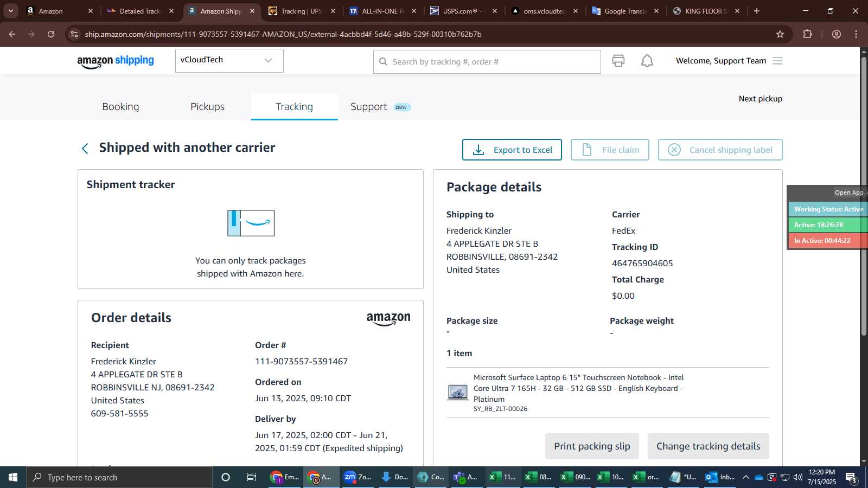Click the File claim button
The height and width of the screenshot is (488, 868).
pyautogui.click(x=610, y=150)
